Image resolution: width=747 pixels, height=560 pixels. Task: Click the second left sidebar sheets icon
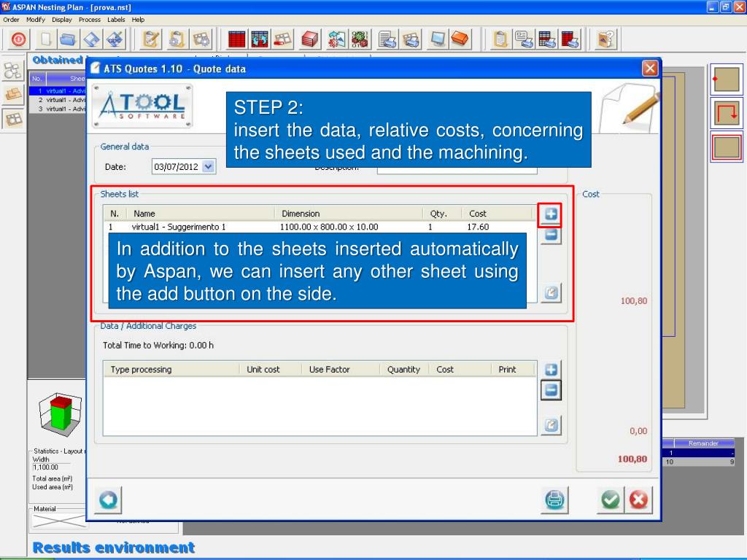[x=13, y=95]
